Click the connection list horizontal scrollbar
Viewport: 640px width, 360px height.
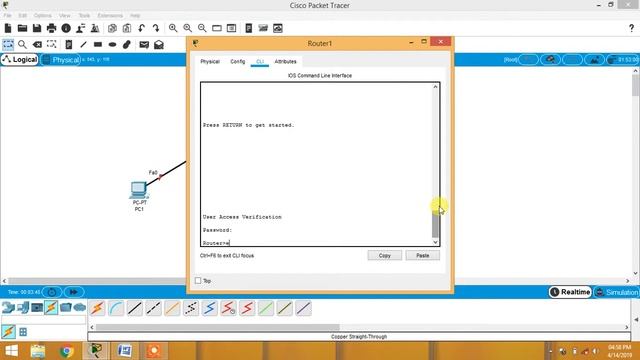point(217,327)
